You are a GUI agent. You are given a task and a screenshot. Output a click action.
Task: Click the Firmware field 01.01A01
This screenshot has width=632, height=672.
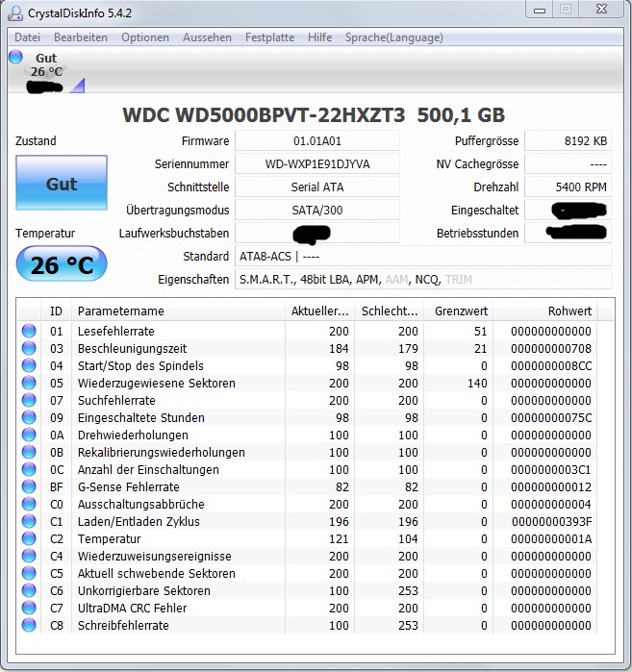317,141
